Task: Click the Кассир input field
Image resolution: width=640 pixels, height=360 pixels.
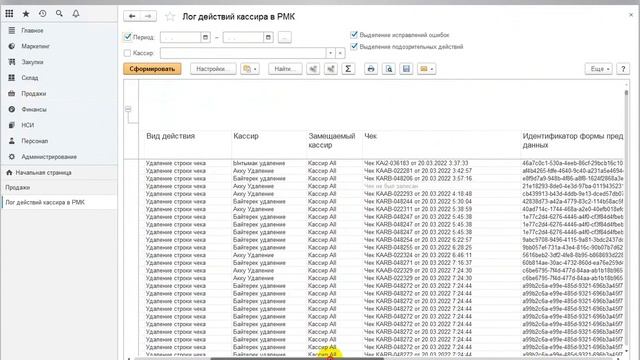Action: pos(243,53)
